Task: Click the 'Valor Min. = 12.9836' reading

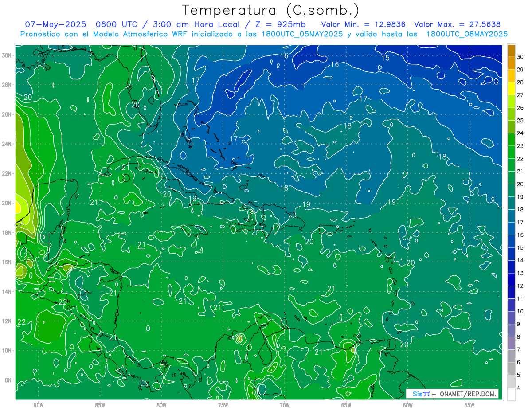Action: pyautogui.click(x=364, y=24)
